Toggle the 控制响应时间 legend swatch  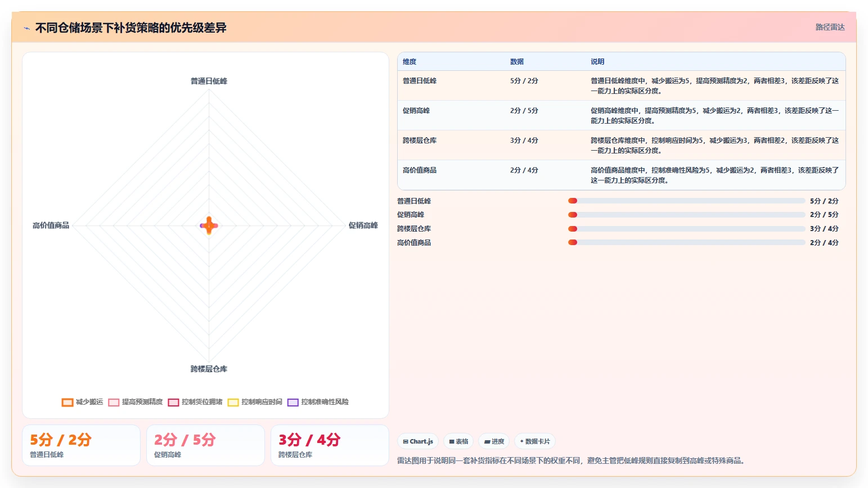233,402
